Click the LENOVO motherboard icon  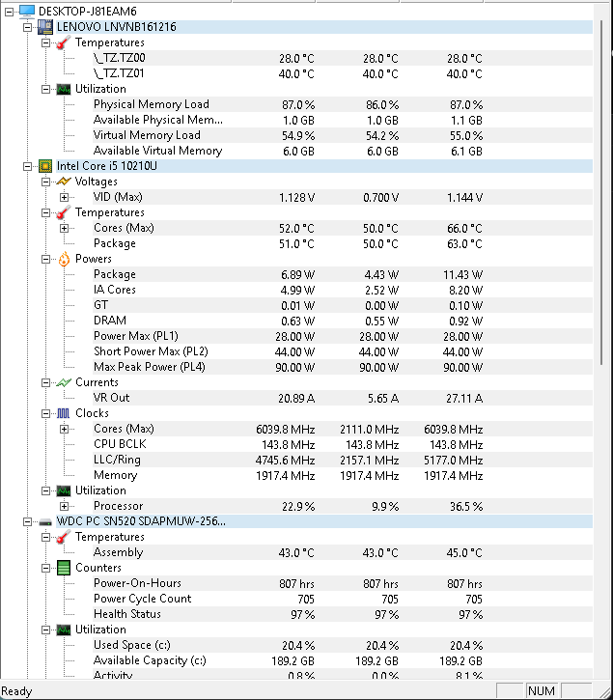click(x=45, y=27)
